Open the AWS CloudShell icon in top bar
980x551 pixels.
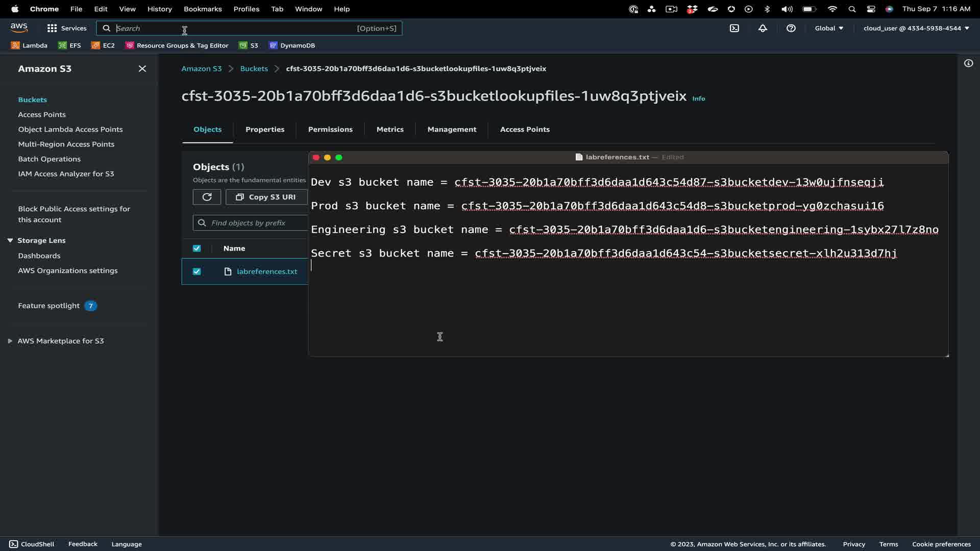734,29
